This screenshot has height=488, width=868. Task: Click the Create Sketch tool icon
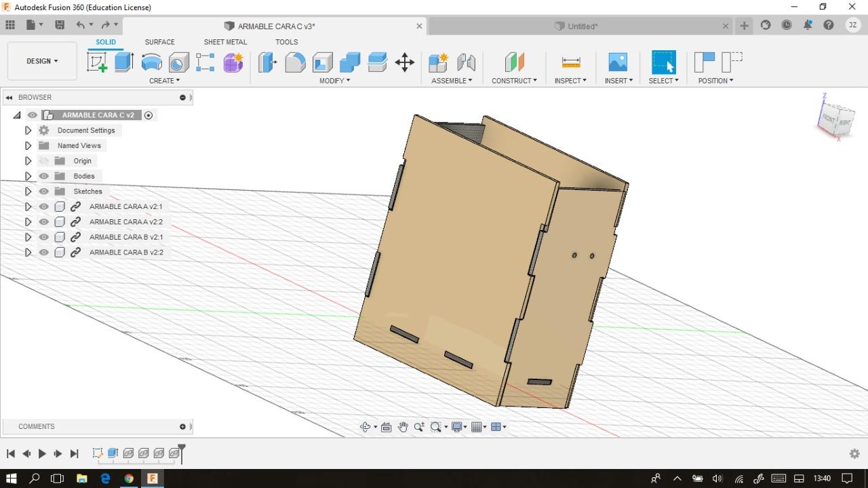pos(97,62)
